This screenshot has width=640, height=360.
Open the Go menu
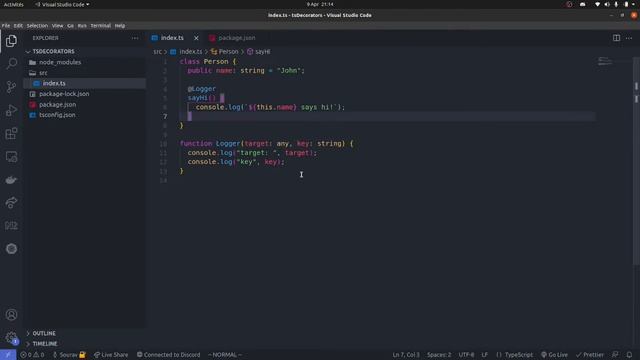[x=71, y=26]
